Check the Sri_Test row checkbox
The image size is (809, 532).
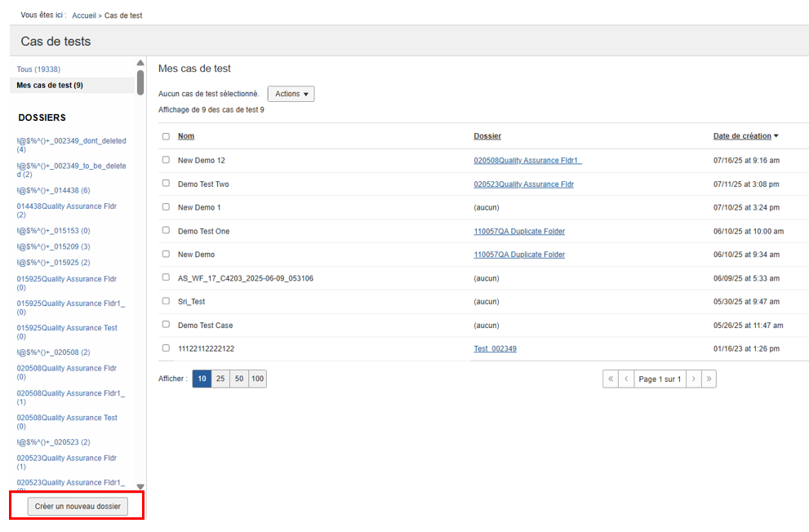coord(166,301)
